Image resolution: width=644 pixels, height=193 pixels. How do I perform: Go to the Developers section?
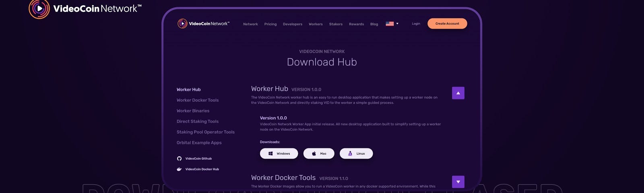click(x=293, y=24)
